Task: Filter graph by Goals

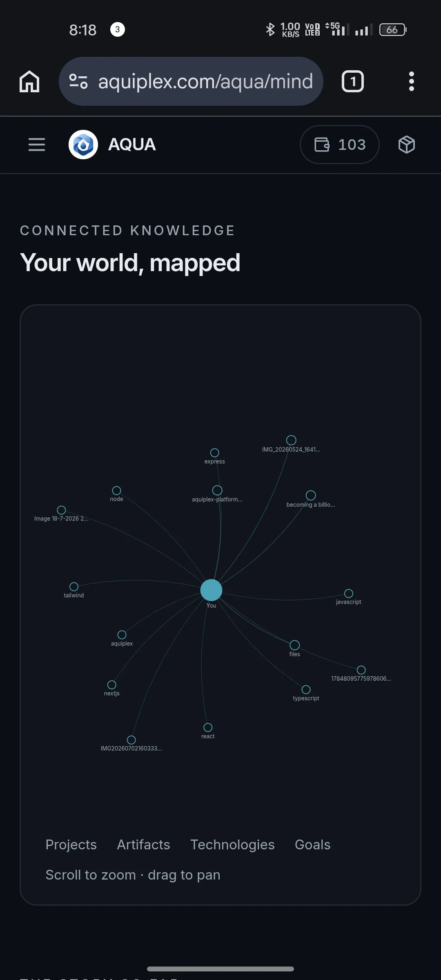Action: pyautogui.click(x=313, y=844)
